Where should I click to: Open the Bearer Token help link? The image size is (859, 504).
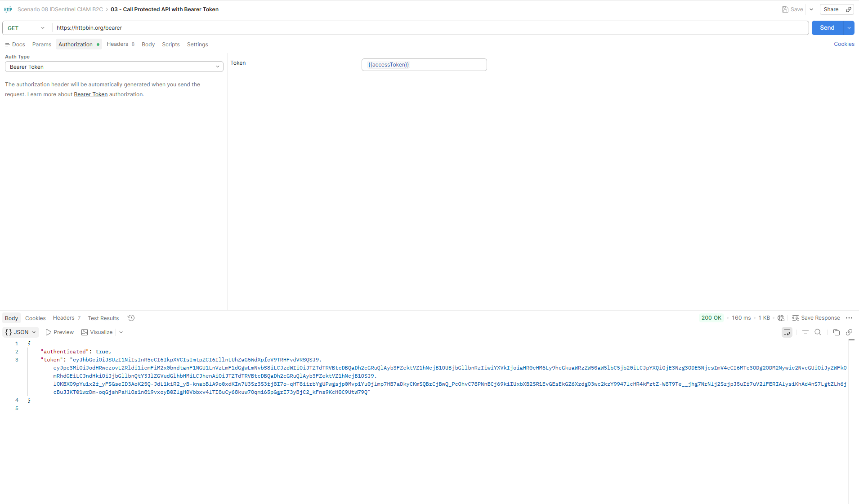pos(91,94)
